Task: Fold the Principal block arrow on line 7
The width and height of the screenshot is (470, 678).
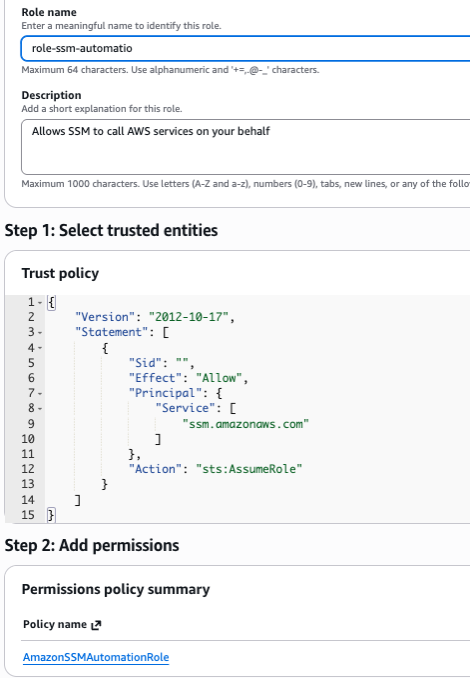Action: pyautogui.click(x=40, y=393)
